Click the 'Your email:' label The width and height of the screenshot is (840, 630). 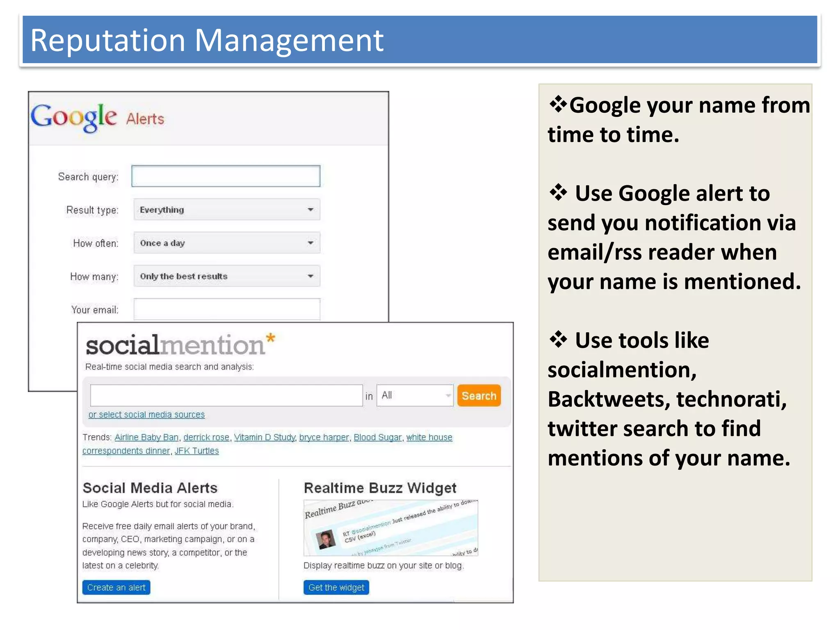coord(95,310)
